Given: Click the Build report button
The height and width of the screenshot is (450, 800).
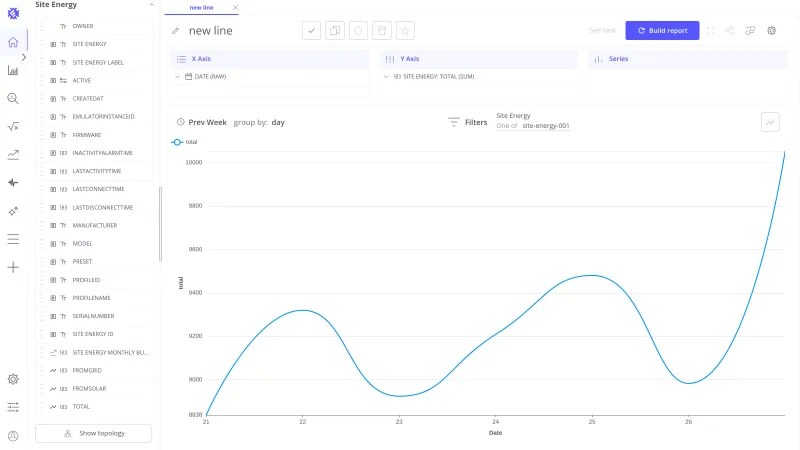Looking at the screenshot, I should point(662,31).
